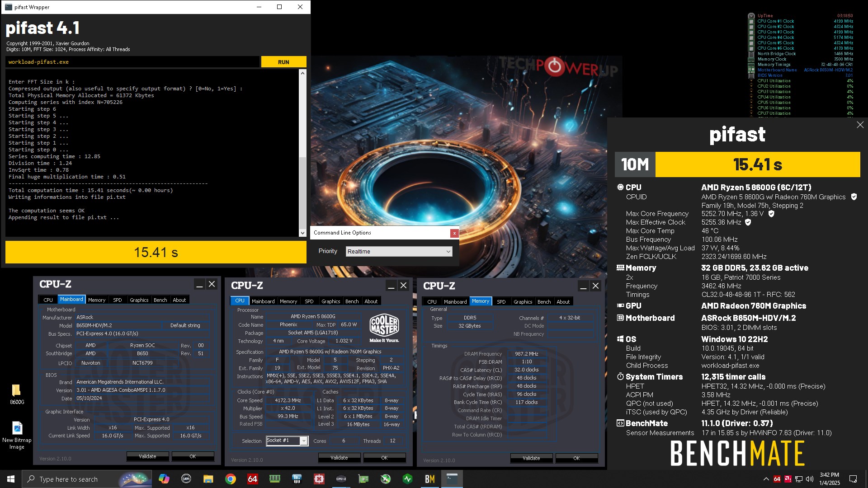Click OK in the CPU-Z Memory window
868x488 pixels.
[x=576, y=458]
